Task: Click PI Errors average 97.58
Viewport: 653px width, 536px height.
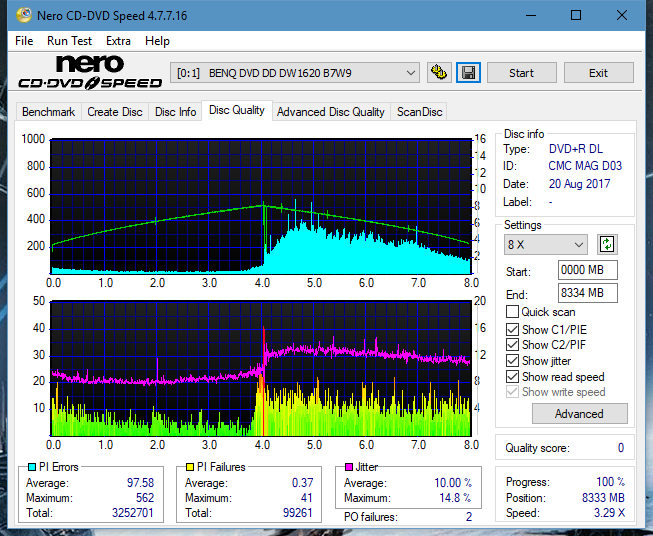Action: (140, 483)
